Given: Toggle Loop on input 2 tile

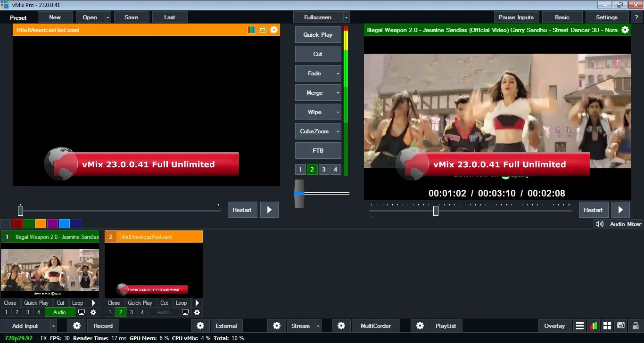Looking at the screenshot, I should [x=182, y=303].
